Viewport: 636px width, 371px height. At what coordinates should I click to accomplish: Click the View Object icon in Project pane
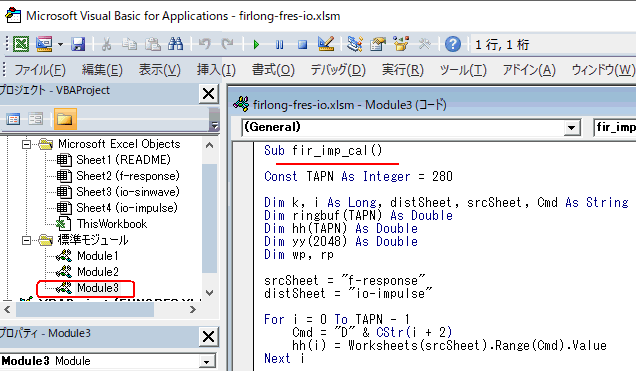(36, 119)
